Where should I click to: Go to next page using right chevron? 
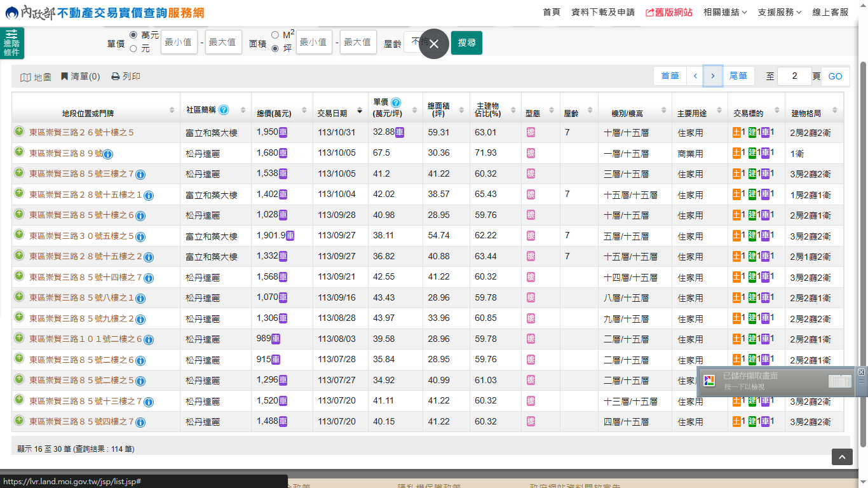[713, 76]
